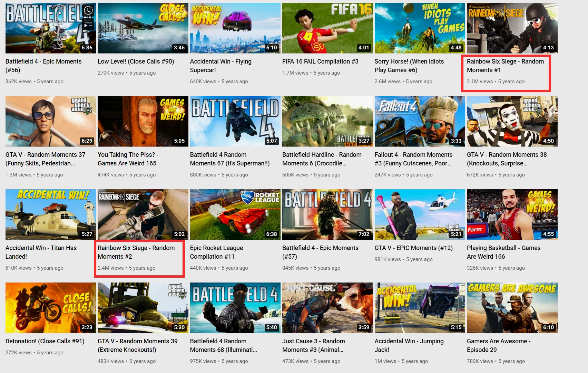Open the When Idiots Play Games #6 thumbnail
The width and height of the screenshot is (588, 373).
(x=420, y=28)
